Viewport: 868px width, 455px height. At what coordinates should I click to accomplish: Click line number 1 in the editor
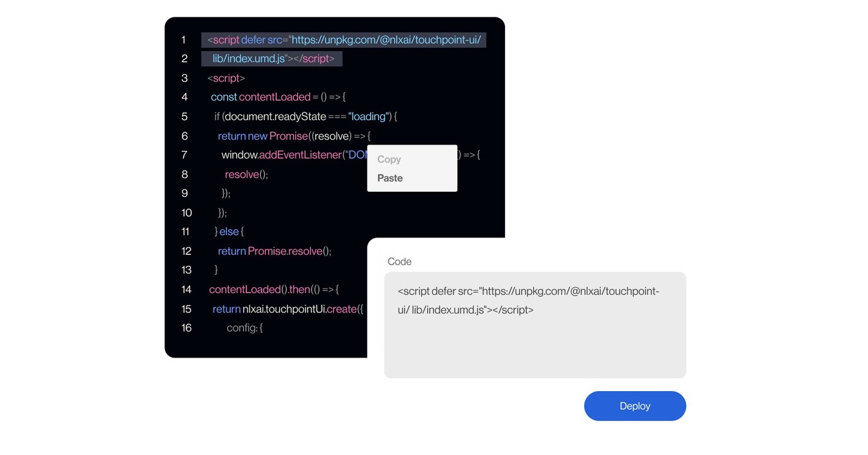click(183, 39)
